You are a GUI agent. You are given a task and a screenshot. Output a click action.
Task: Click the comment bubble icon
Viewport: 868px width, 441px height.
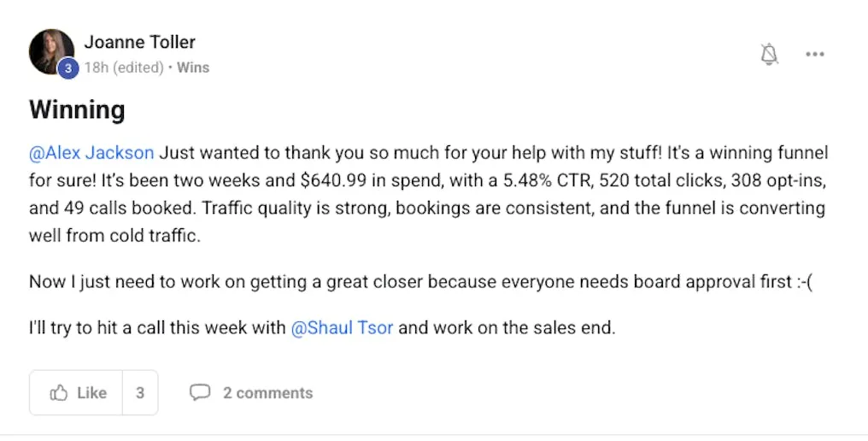(x=199, y=393)
